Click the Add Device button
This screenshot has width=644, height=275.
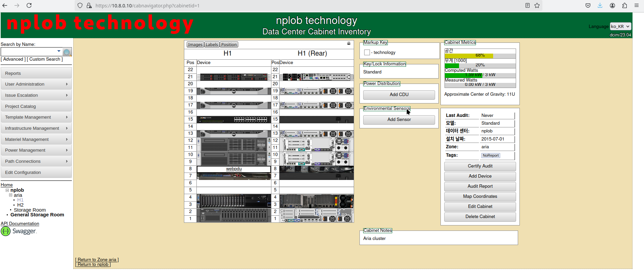pos(480,176)
